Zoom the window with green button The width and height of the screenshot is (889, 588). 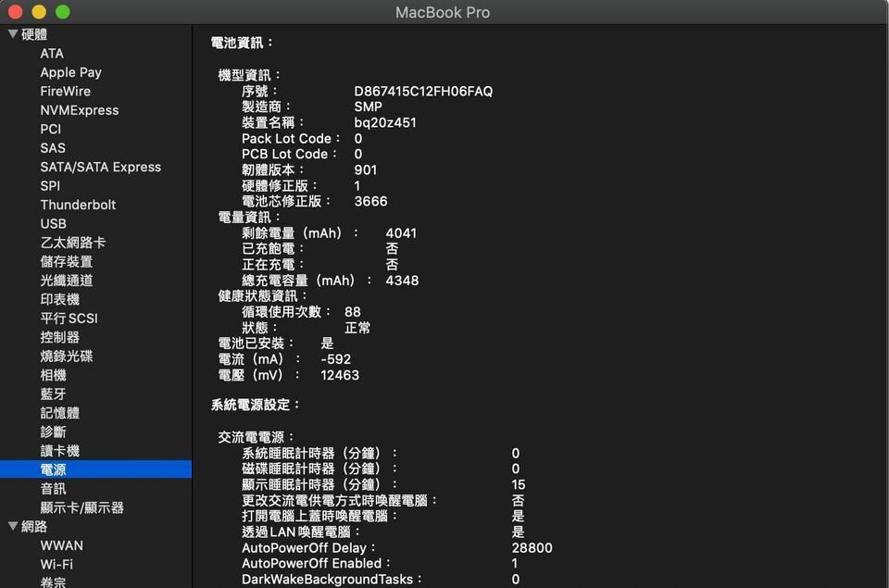click(x=63, y=11)
